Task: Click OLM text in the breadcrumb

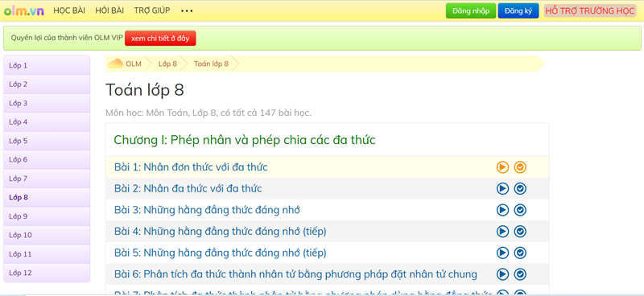Action: (x=134, y=64)
